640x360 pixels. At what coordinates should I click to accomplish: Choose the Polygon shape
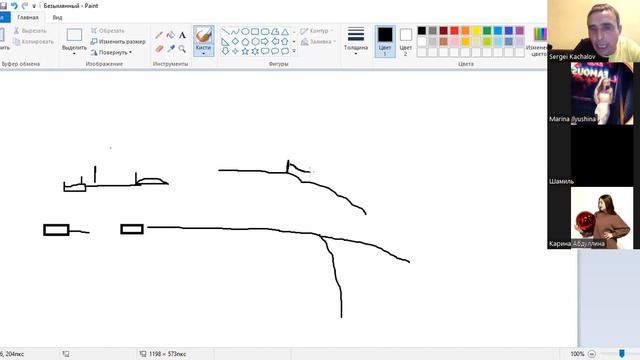point(275,31)
